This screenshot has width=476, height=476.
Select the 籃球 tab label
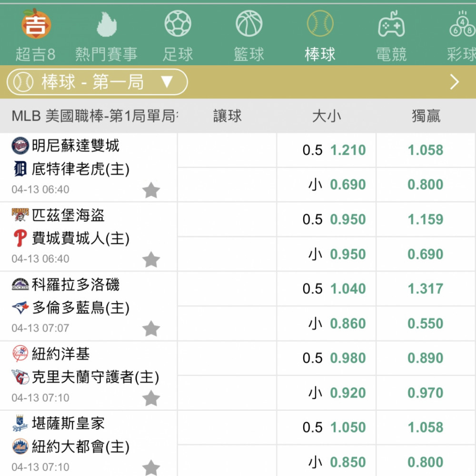(249, 55)
